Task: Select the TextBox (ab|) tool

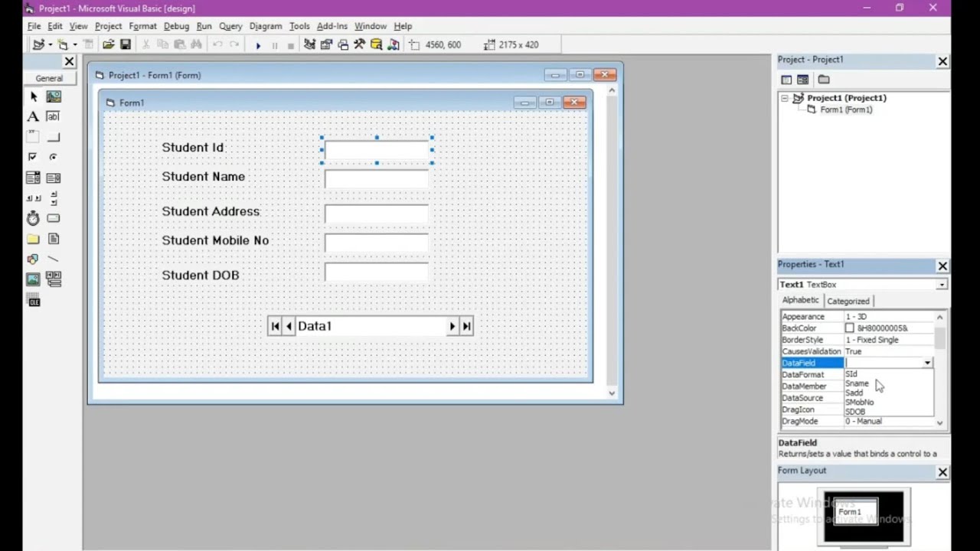Action: click(53, 116)
